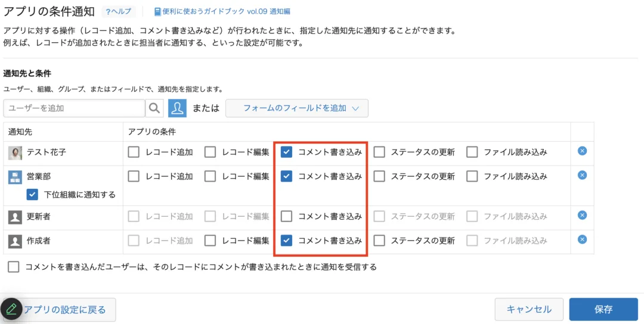Click the guidebook book icon
Image resolution: width=644 pixels, height=324 pixels.
157,11
